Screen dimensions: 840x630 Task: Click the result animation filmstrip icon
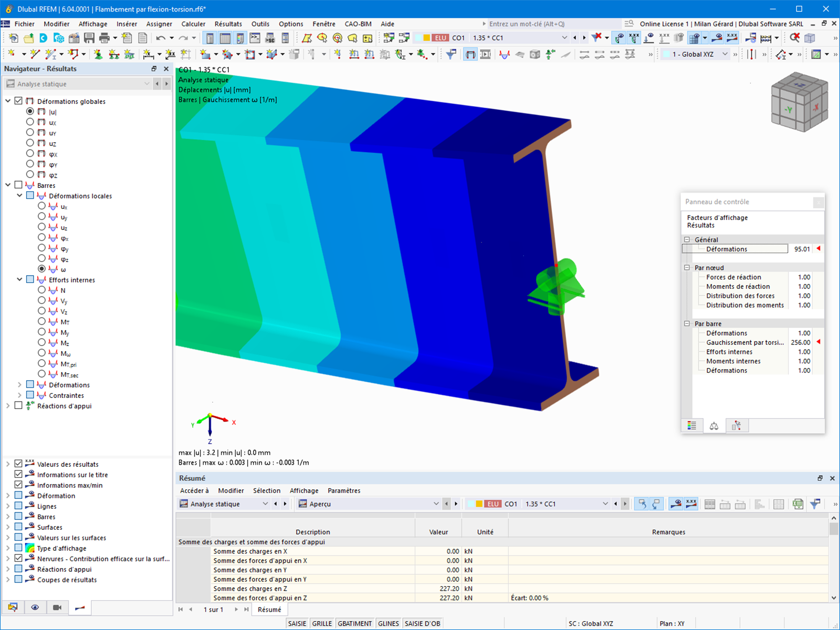tap(486, 54)
